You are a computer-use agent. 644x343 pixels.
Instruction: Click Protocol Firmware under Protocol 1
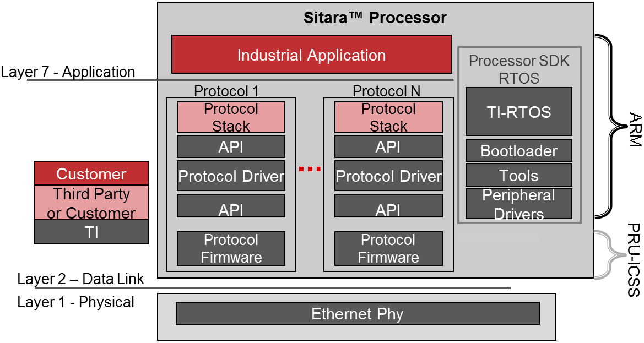point(231,248)
